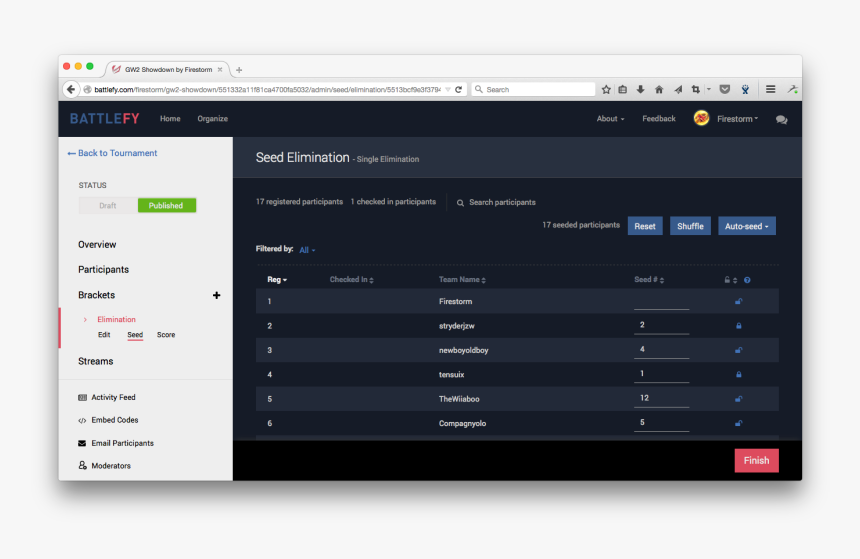Screen dimensions: 860x559
Task: Open the Overview section
Action: tap(97, 245)
